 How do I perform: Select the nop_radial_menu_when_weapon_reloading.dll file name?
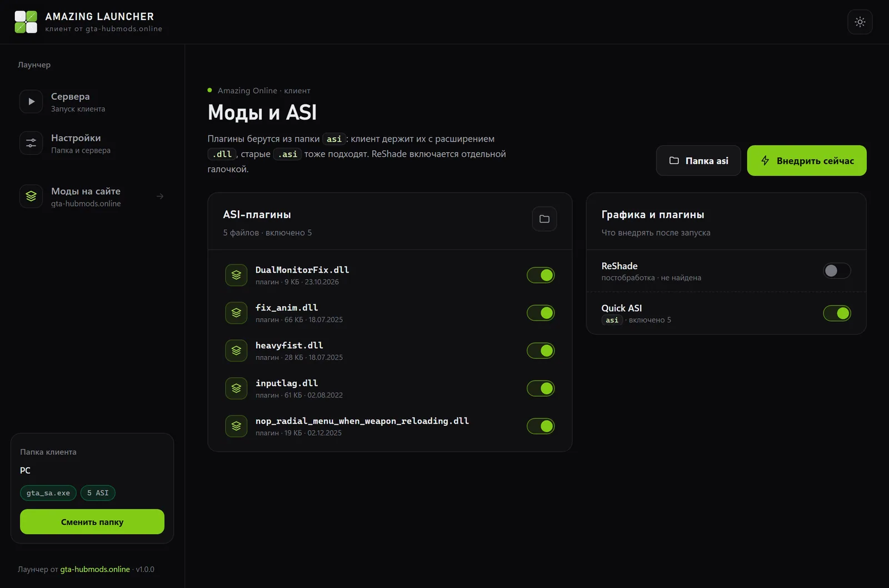coord(362,421)
